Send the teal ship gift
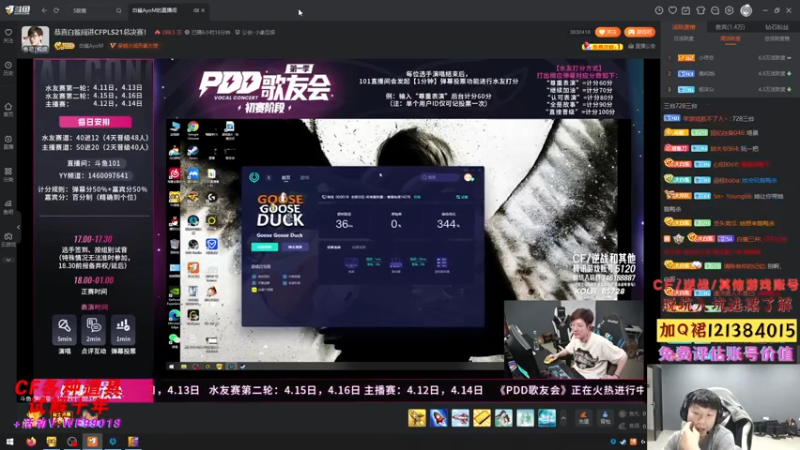 [x=546, y=418]
